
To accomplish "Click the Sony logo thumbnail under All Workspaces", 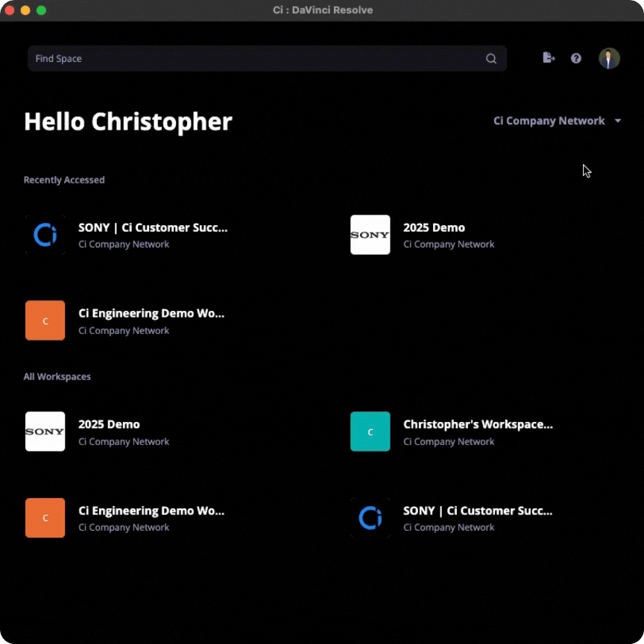I will (x=45, y=432).
